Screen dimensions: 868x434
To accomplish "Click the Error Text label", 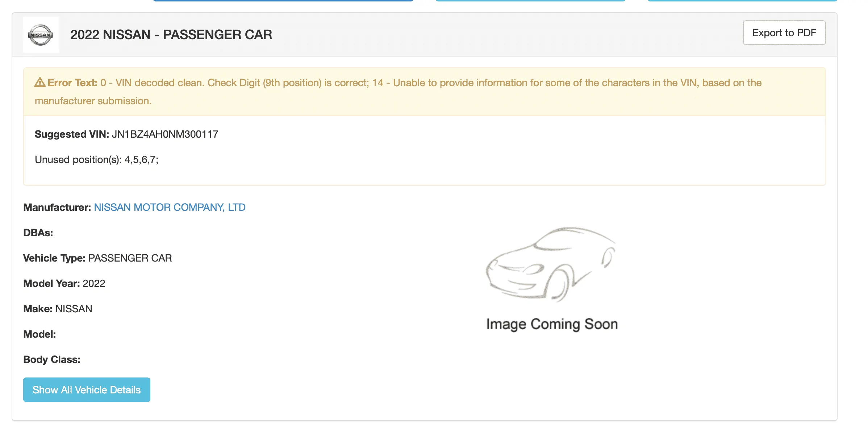I will click(x=72, y=83).
